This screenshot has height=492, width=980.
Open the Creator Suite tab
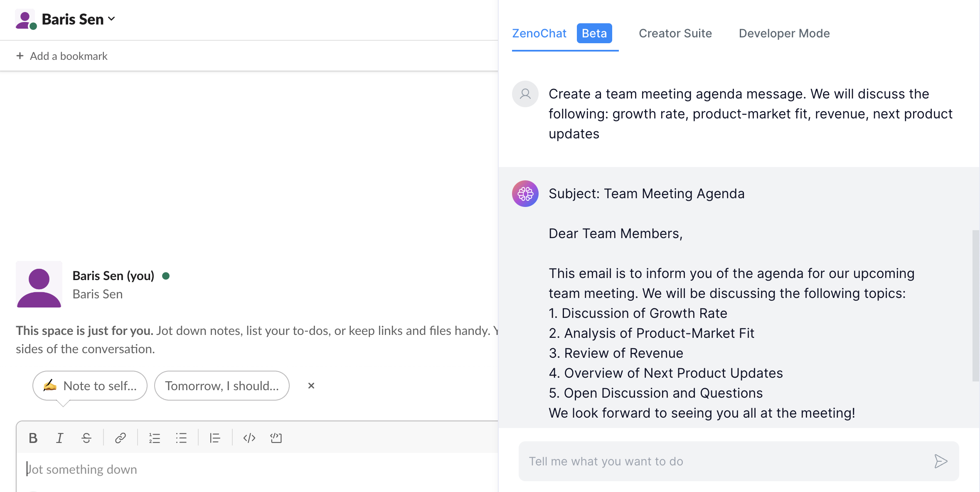pos(675,33)
